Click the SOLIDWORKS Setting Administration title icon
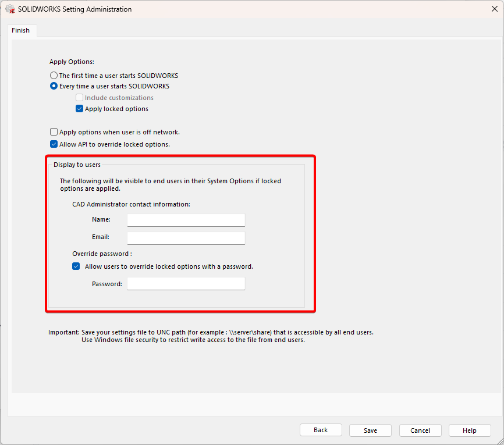504x445 pixels. (x=10, y=9)
